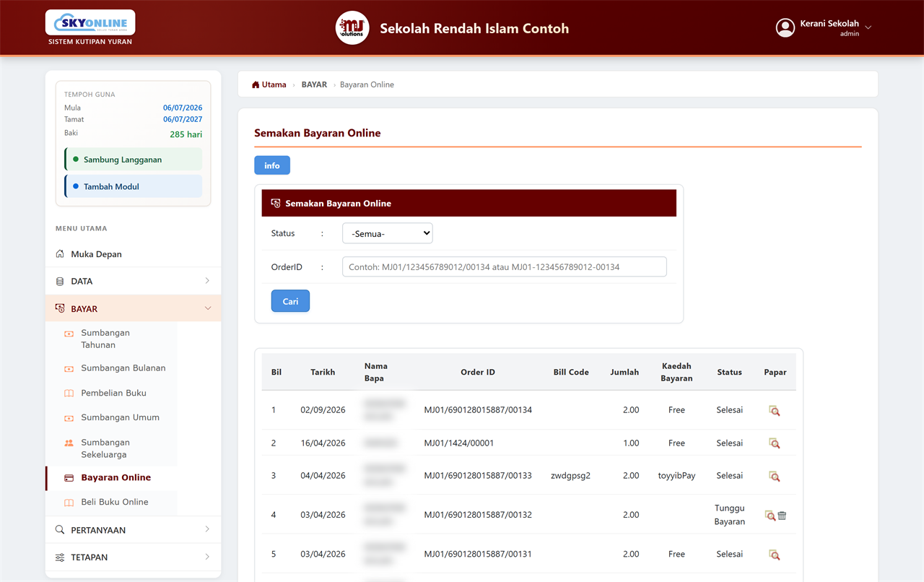This screenshot has height=582, width=924.
Task: View details for order ending 00134
Action: [x=774, y=411]
